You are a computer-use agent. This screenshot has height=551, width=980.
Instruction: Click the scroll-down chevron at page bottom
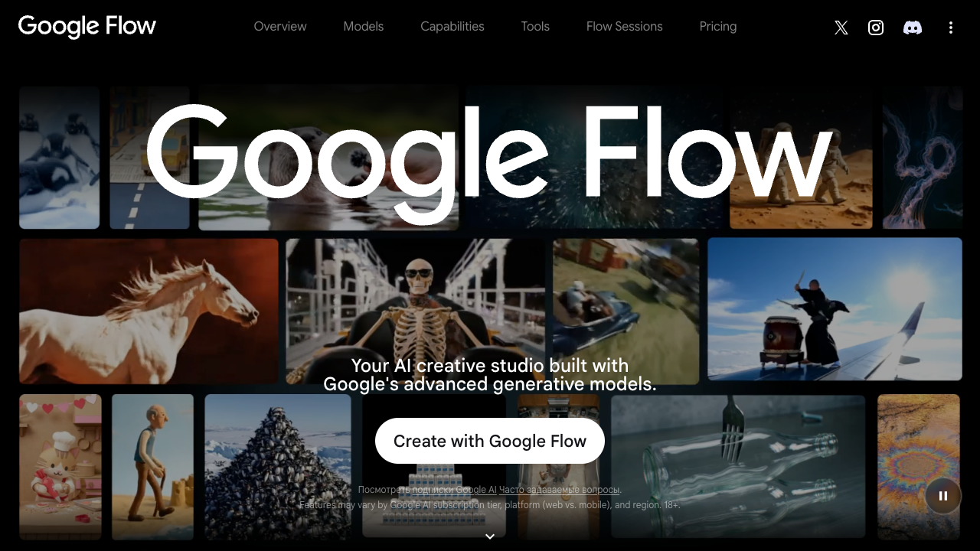pyautogui.click(x=490, y=536)
